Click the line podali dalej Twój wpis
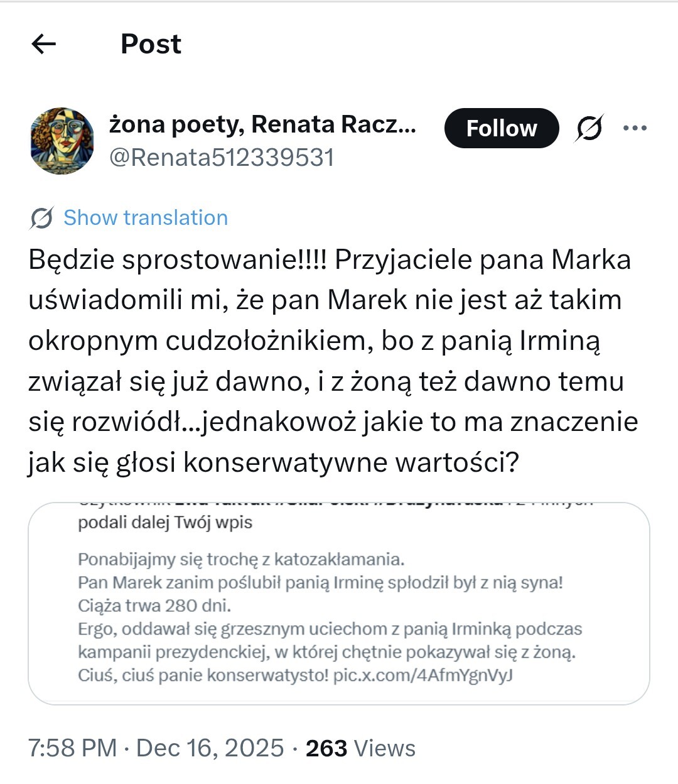The height and width of the screenshot is (784, 678). point(165,523)
